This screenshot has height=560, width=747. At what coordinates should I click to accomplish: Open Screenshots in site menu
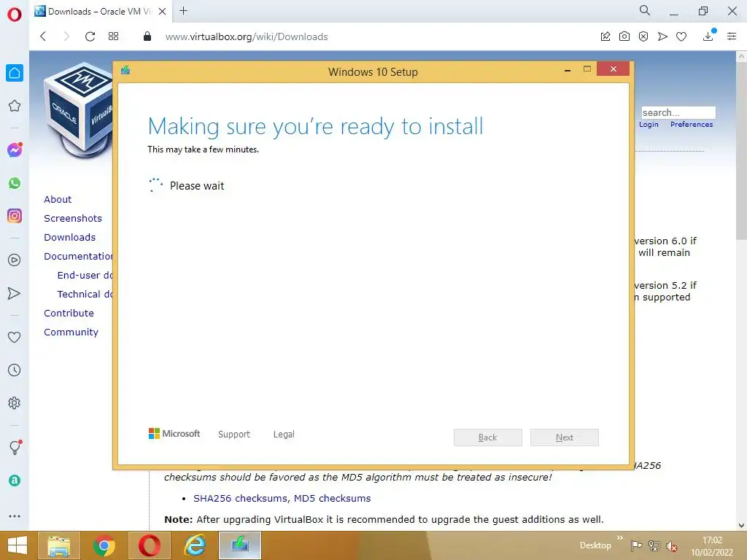pyautogui.click(x=73, y=219)
